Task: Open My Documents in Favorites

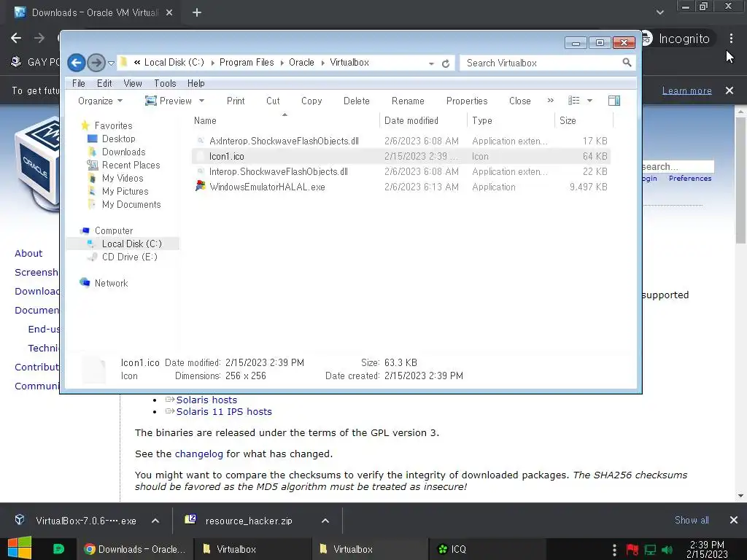Action: click(x=131, y=205)
